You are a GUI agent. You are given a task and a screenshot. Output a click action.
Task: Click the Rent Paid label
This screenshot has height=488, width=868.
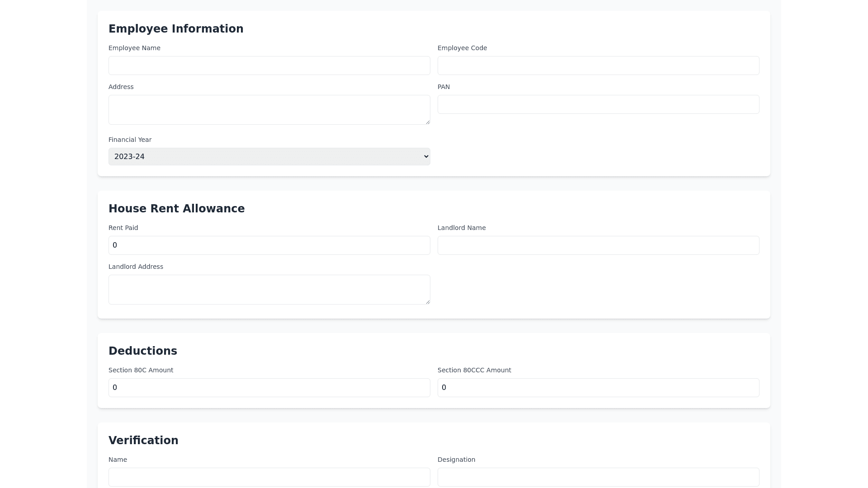(123, 228)
